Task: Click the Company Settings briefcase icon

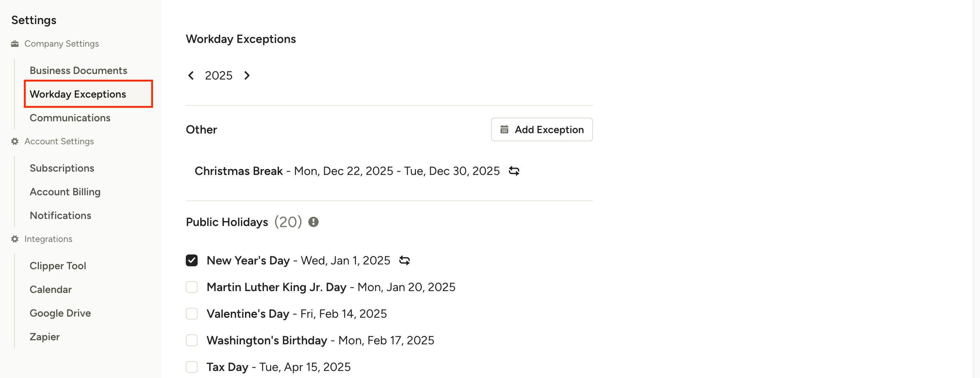Action: coord(15,44)
